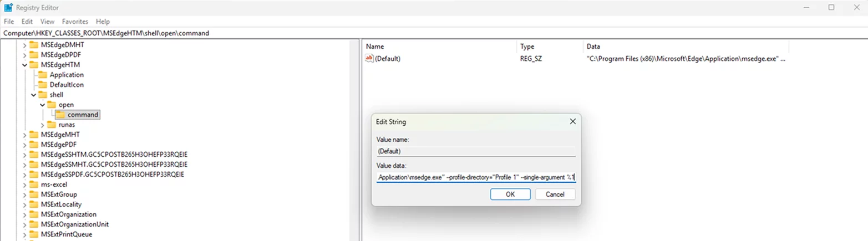Select the DefaultIcon folder icon
868x241 pixels.
click(43, 85)
